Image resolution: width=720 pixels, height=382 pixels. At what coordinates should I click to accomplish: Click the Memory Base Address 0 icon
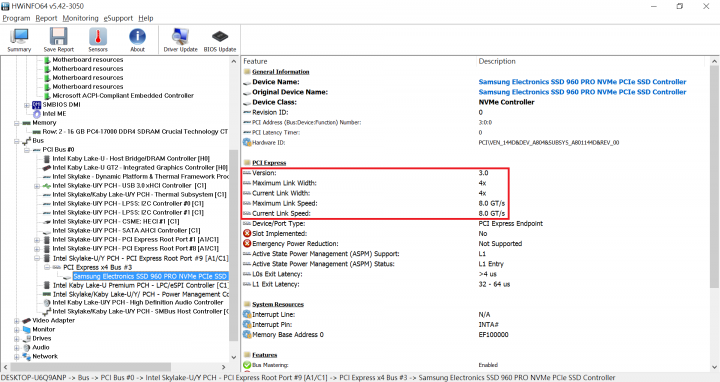click(247, 334)
